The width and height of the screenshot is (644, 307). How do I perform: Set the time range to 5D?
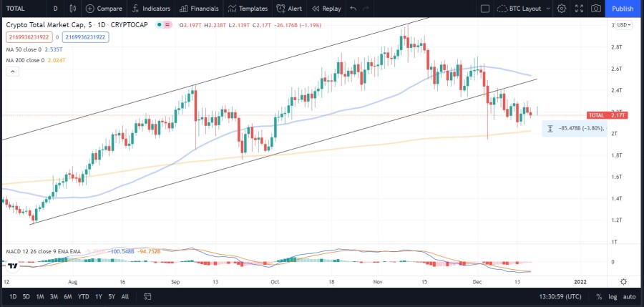point(26,296)
